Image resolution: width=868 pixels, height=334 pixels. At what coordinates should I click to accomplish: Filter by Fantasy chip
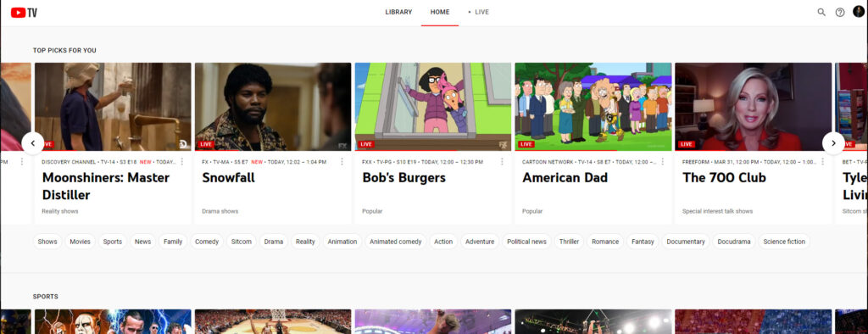(643, 242)
